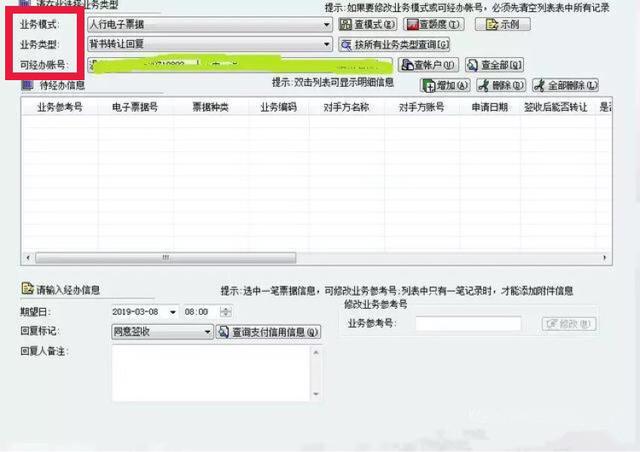Click the greyed 修改 button
The image size is (640, 452).
(569, 324)
